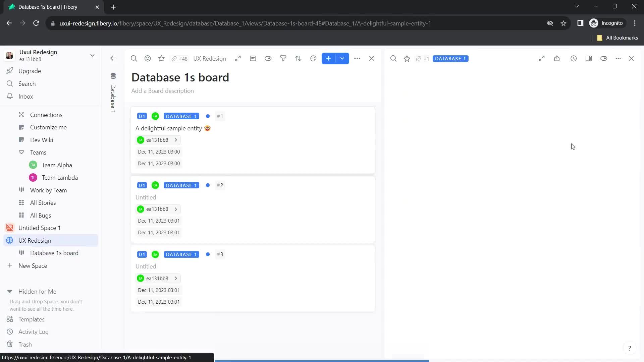Toggle the blue status dot on entity #2
644x362 pixels.
(208, 185)
